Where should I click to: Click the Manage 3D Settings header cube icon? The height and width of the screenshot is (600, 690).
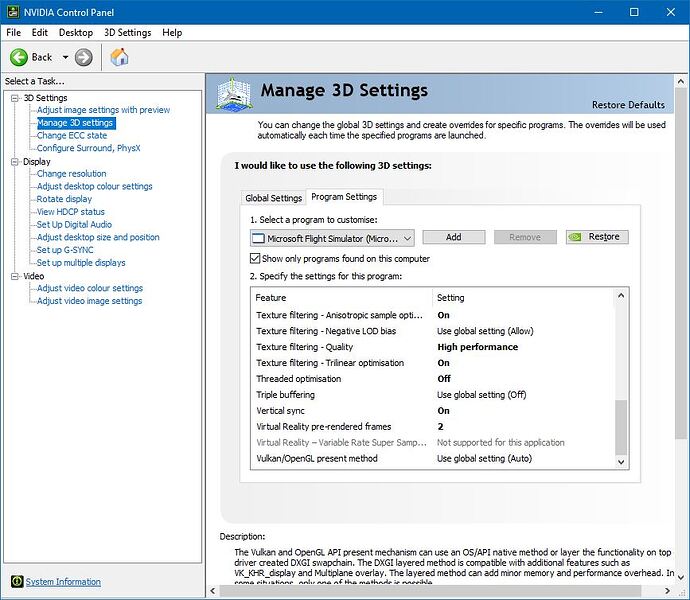click(x=234, y=94)
